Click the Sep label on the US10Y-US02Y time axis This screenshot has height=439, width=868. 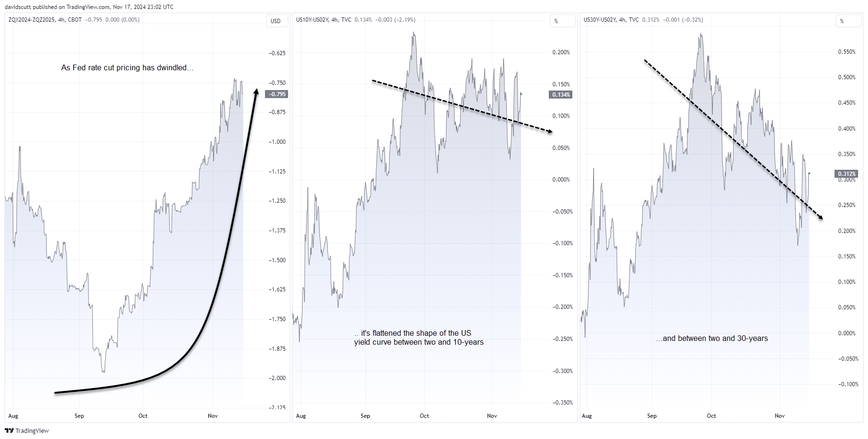coord(365,416)
